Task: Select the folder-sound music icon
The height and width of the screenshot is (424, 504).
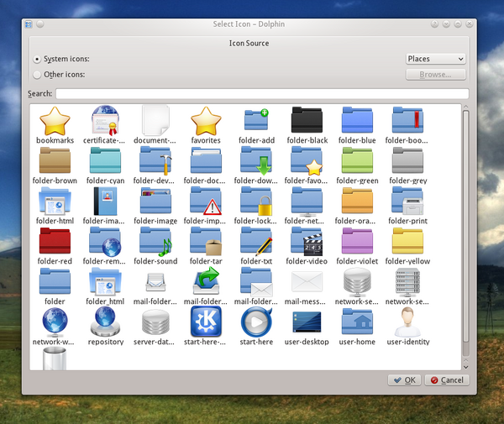Action: point(155,242)
